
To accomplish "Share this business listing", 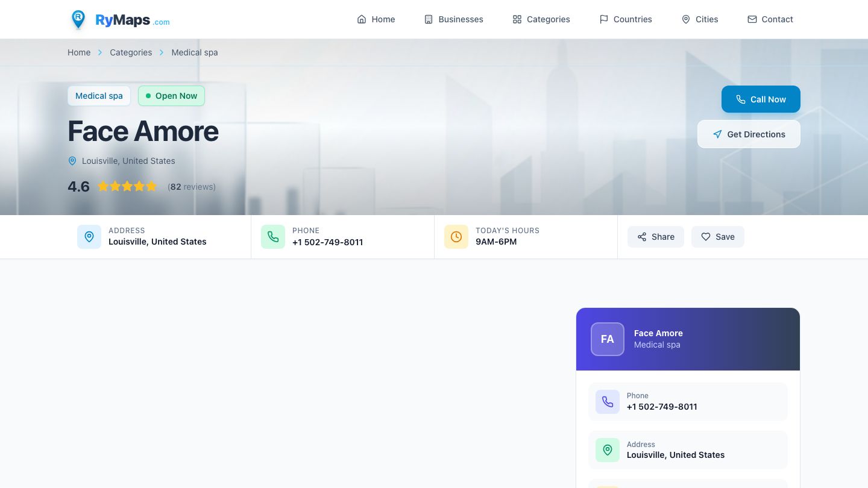I will coord(656,237).
